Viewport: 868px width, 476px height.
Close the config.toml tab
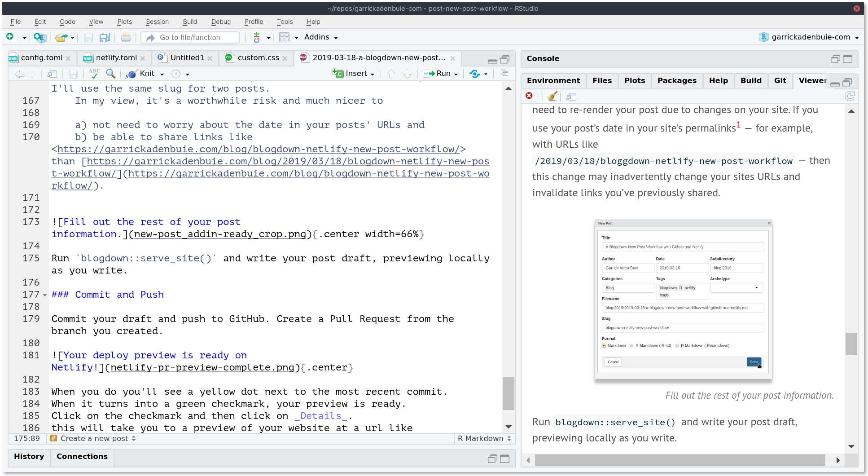click(x=68, y=58)
